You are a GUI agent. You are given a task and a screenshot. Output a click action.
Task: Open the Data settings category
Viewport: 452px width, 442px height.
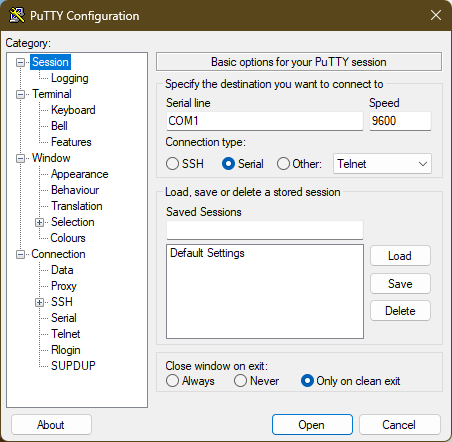point(62,270)
